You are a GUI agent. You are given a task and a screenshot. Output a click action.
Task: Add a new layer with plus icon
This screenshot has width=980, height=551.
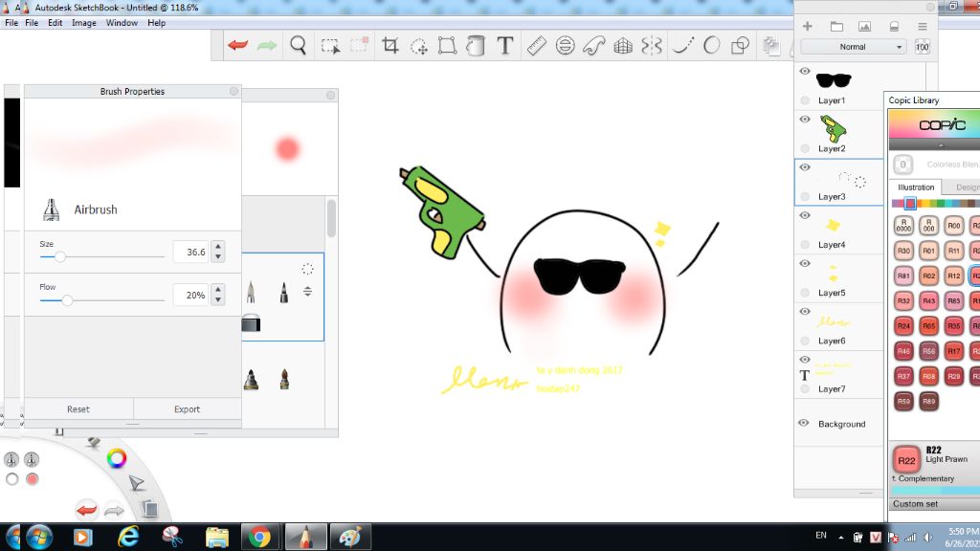point(808,26)
